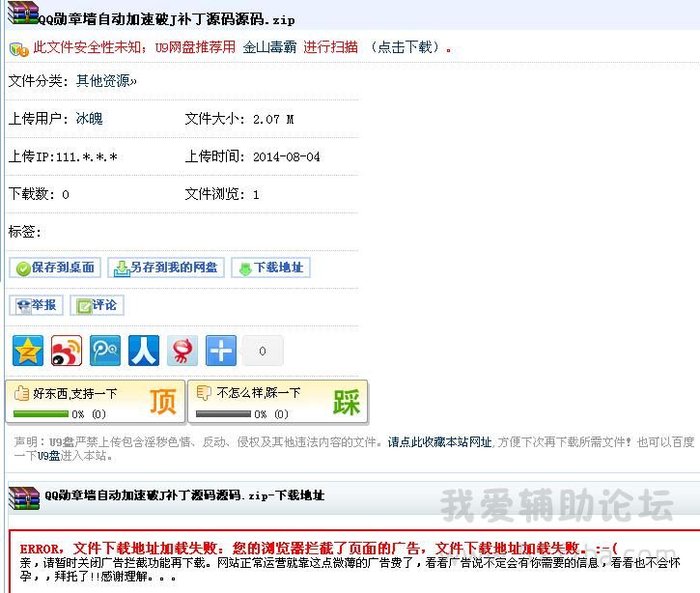Report the file with the 举报 button
The image size is (700, 593).
[x=36, y=305]
